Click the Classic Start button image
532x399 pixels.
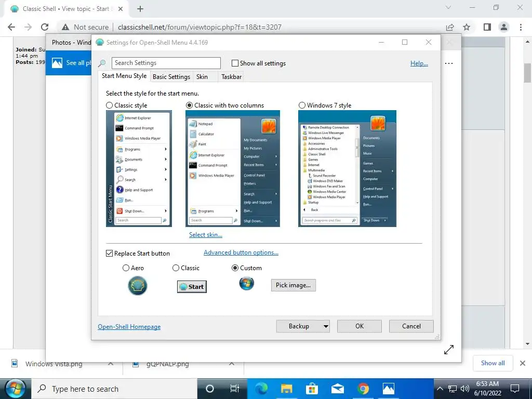click(192, 287)
